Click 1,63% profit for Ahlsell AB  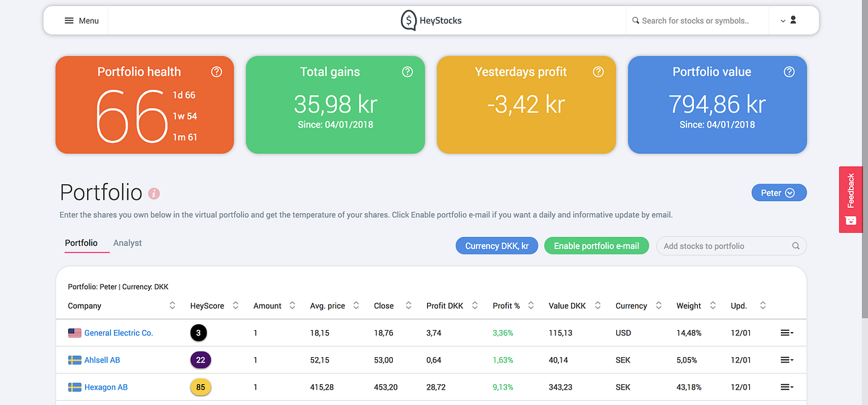point(503,360)
